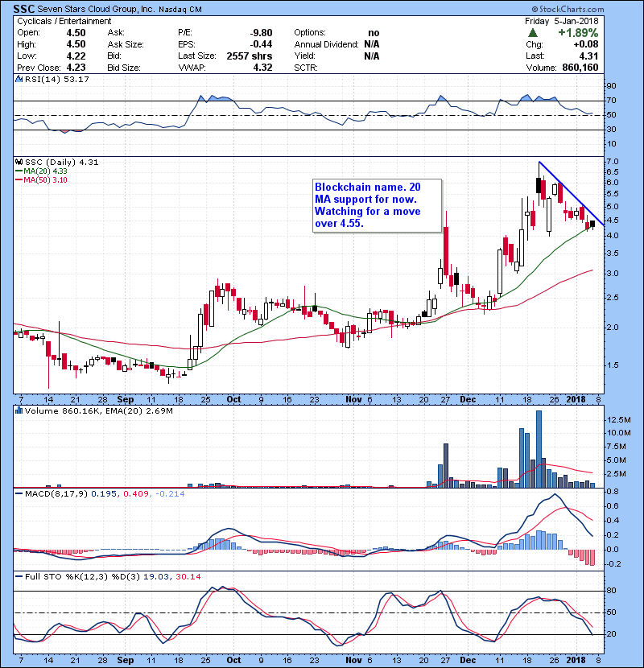Click the Last price value 4.31 in header
Image resolution: width=644 pixels, height=668 pixels.
[588, 56]
